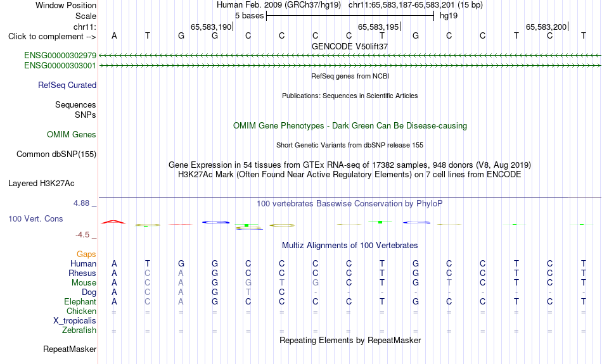
Task: Click the Window Position label
Action: [66, 5]
